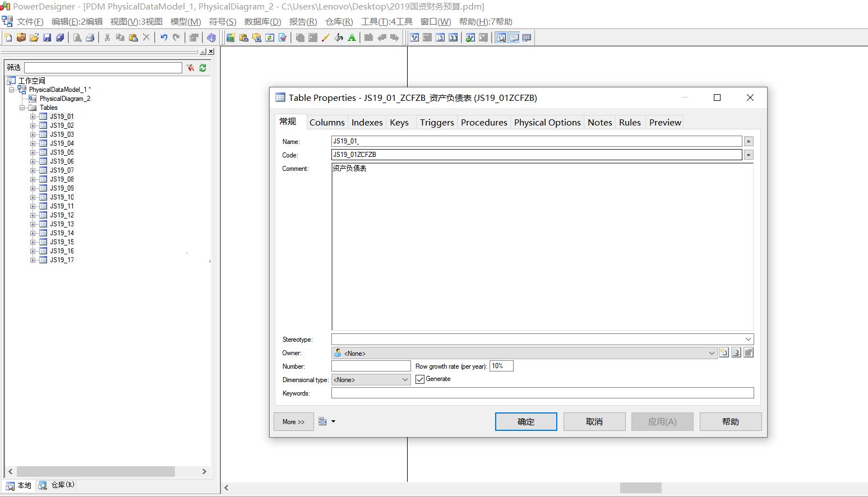Viewport: 868px width, 497px height.
Task: Click the New Project briefcase icon
Action: [x=21, y=38]
